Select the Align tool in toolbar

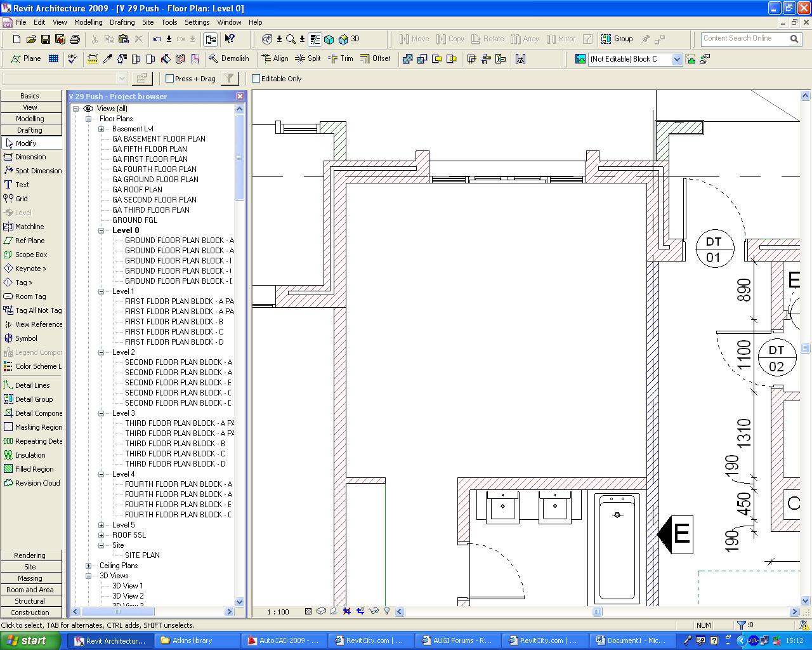[275, 58]
